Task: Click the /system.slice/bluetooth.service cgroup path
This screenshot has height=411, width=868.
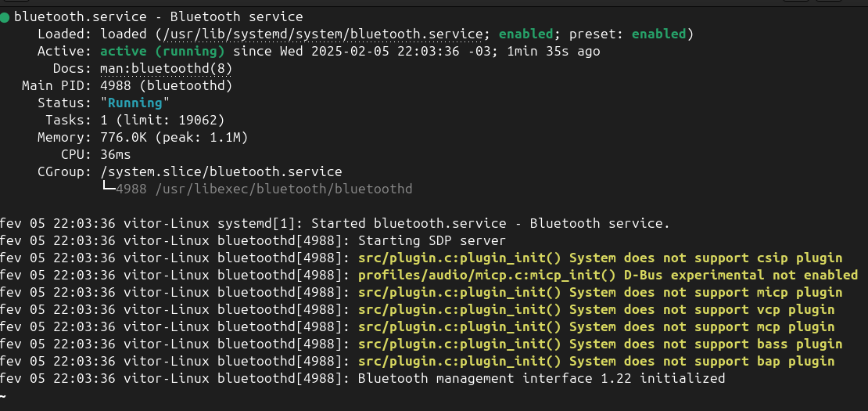Action: (221, 172)
